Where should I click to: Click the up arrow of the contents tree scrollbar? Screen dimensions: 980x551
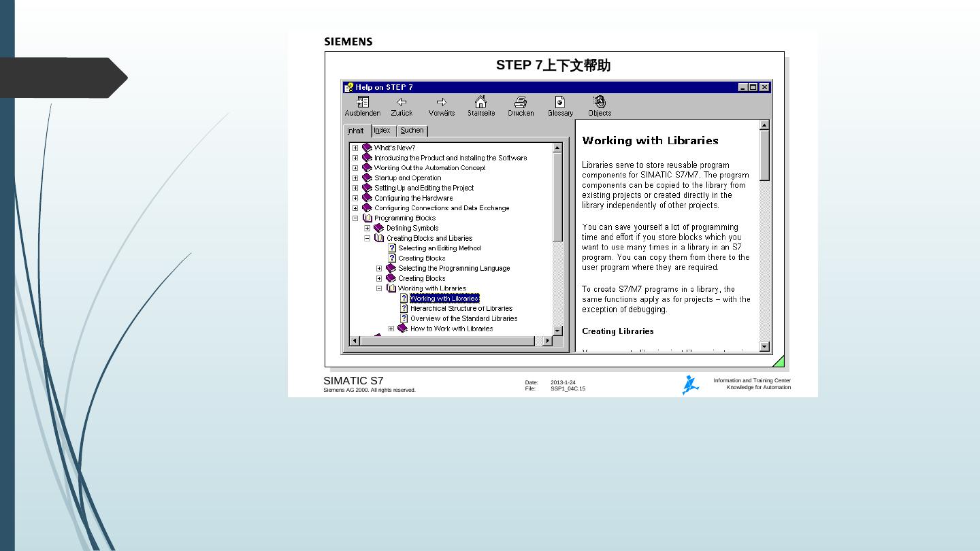point(558,148)
